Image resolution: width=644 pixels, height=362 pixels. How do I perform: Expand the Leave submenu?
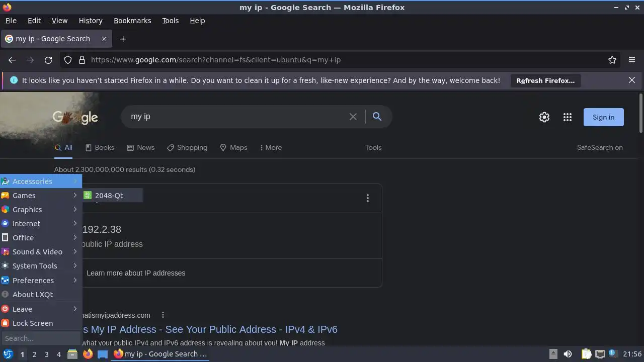41,309
